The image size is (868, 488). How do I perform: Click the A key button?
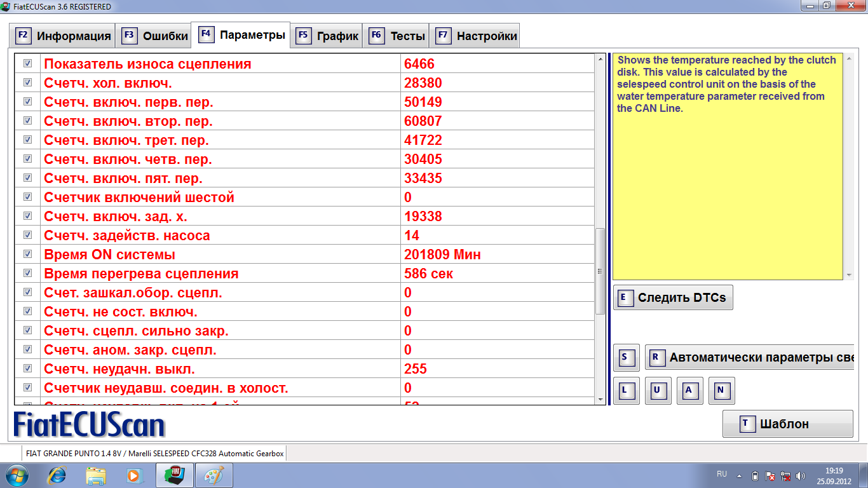tap(689, 391)
